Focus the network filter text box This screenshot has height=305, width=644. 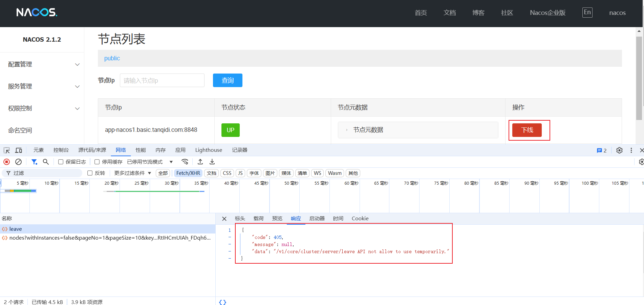coord(42,173)
